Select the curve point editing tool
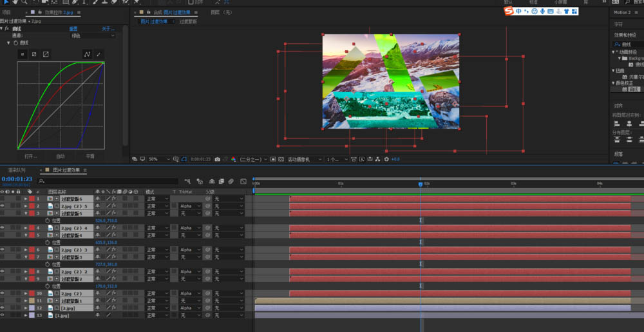Viewport: 644px width, 332px height. [87, 54]
